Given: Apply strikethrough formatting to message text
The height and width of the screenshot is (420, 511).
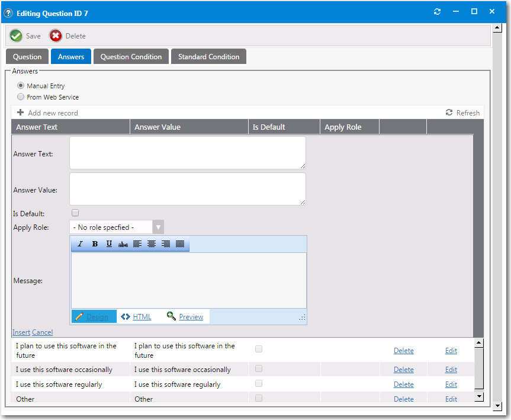Looking at the screenshot, I should pyautogui.click(x=123, y=243).
